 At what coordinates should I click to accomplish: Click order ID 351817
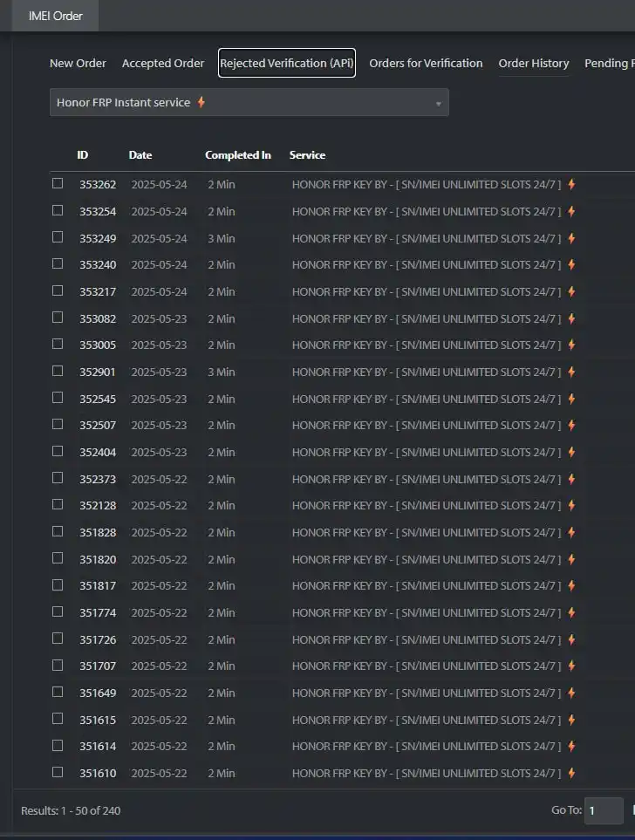[x=98, y=586]
